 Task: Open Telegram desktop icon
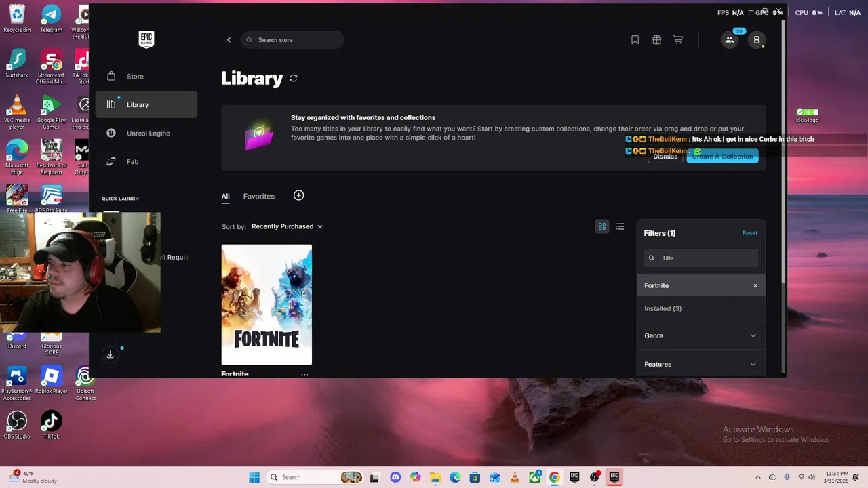[51, 18]
